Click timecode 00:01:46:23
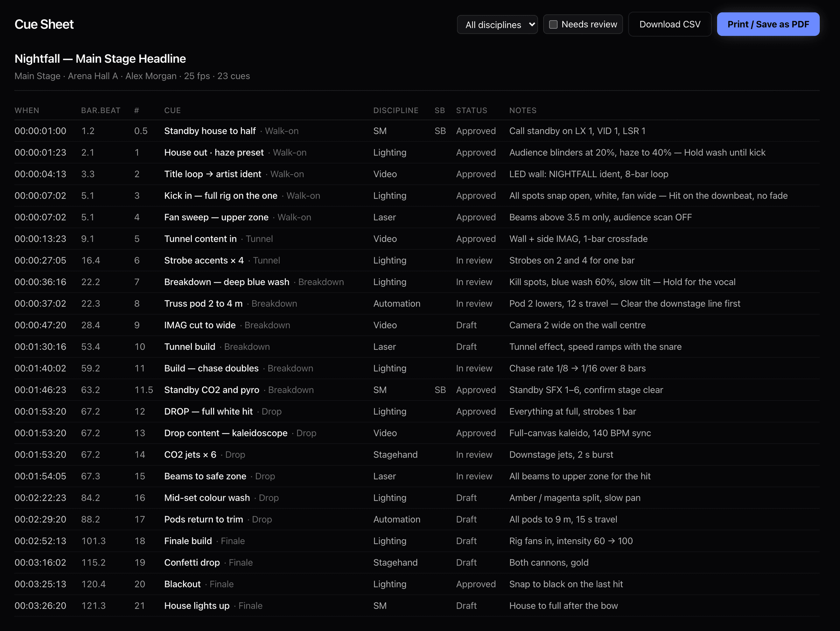840x631 pixels. (x=40, y=390)
